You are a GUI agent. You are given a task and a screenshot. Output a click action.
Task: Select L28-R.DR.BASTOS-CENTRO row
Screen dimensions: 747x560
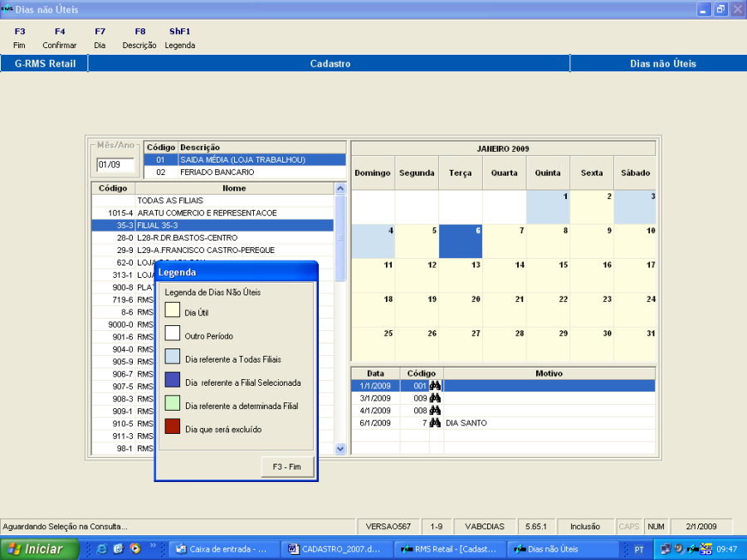pos(213,237)
